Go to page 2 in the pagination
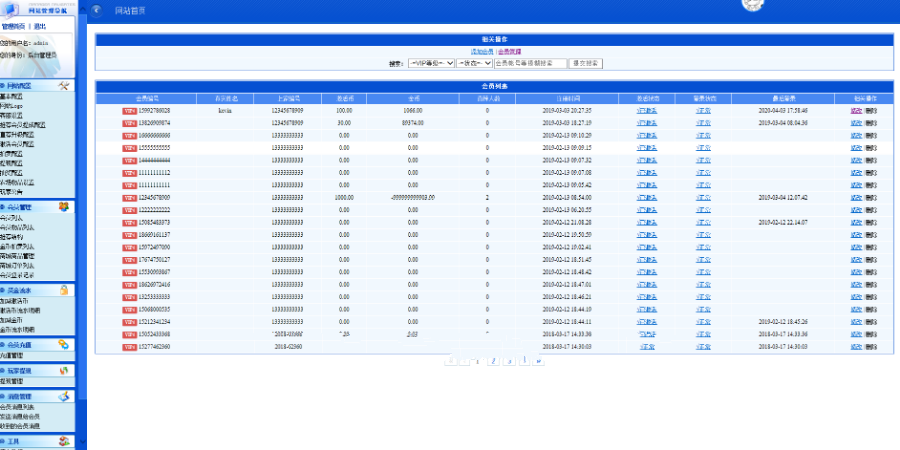The width and height of the screenshot is (900, 450). point(493,360)
